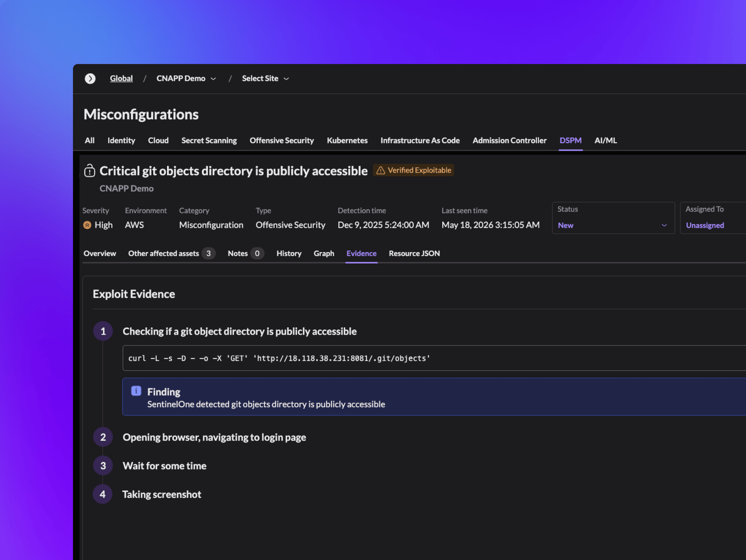746x560 pixels.
Task: Open the Secret Scanning tab
Action: click(x=209, y=141)
